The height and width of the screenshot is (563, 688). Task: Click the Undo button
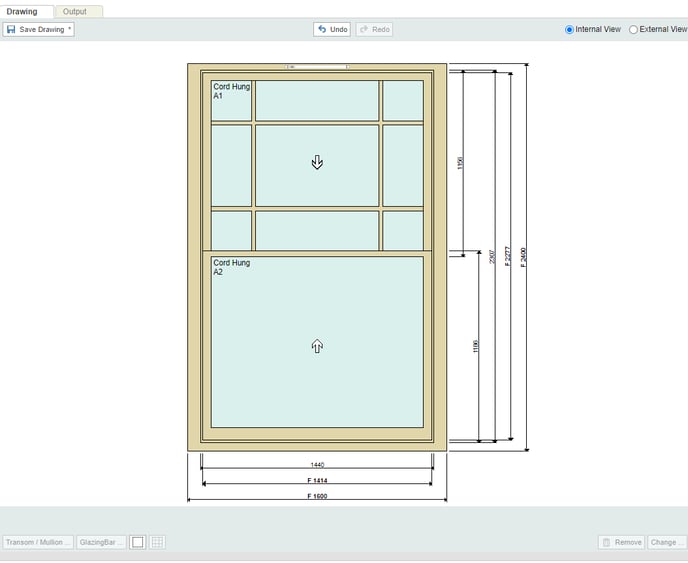pyautogui.click(x=332, y=30)
